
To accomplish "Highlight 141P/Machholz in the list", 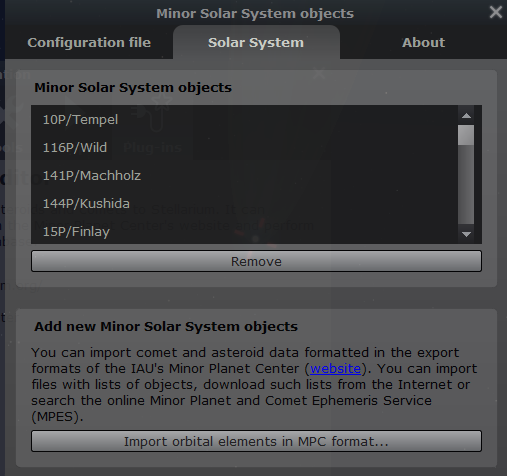I will click(245, 176).
